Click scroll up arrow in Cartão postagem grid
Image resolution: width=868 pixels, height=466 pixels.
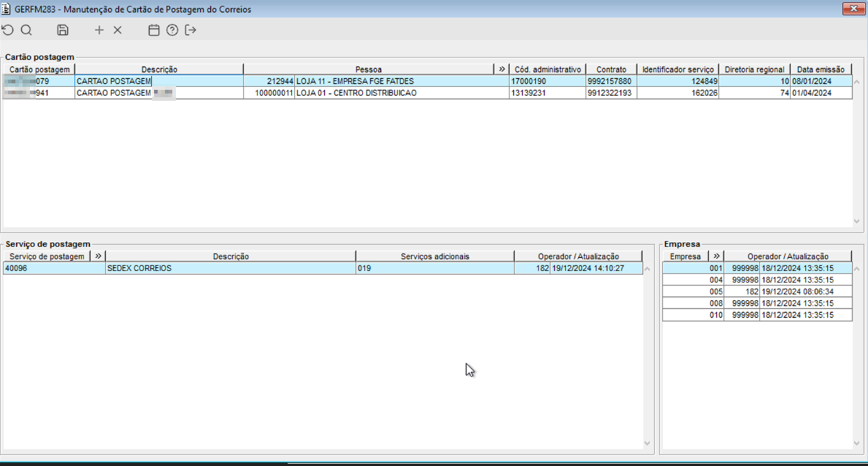click(857, 82)
